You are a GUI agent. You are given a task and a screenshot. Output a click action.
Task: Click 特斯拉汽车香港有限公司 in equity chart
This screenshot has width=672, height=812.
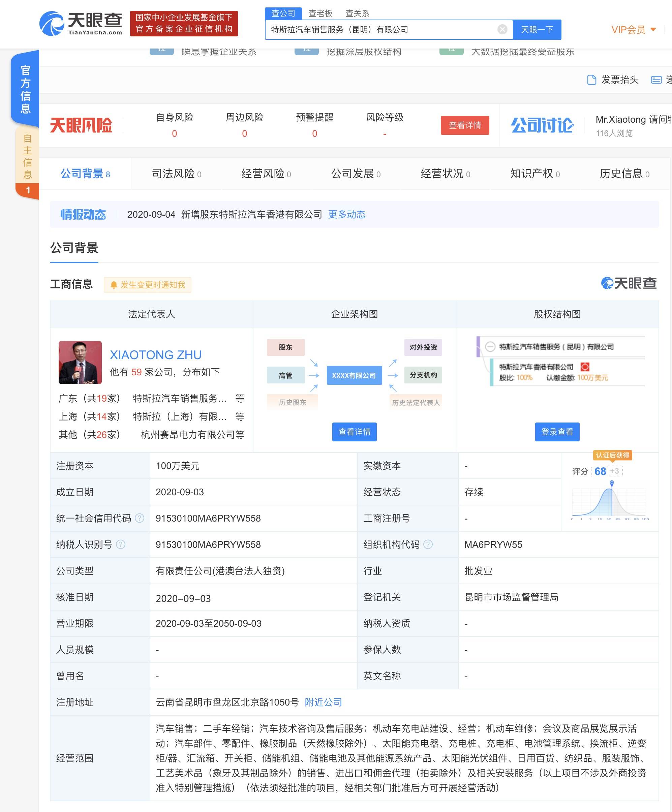[536, 367]
